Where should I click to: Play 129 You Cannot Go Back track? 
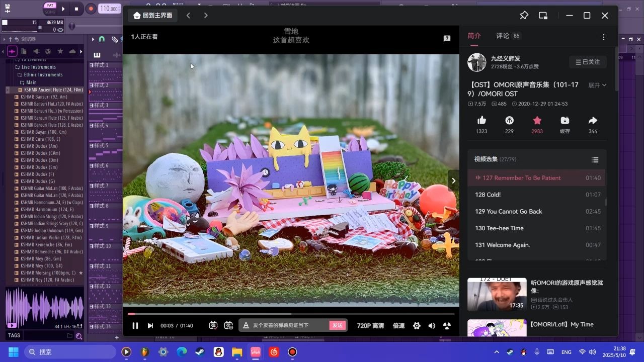coord(537,212)
